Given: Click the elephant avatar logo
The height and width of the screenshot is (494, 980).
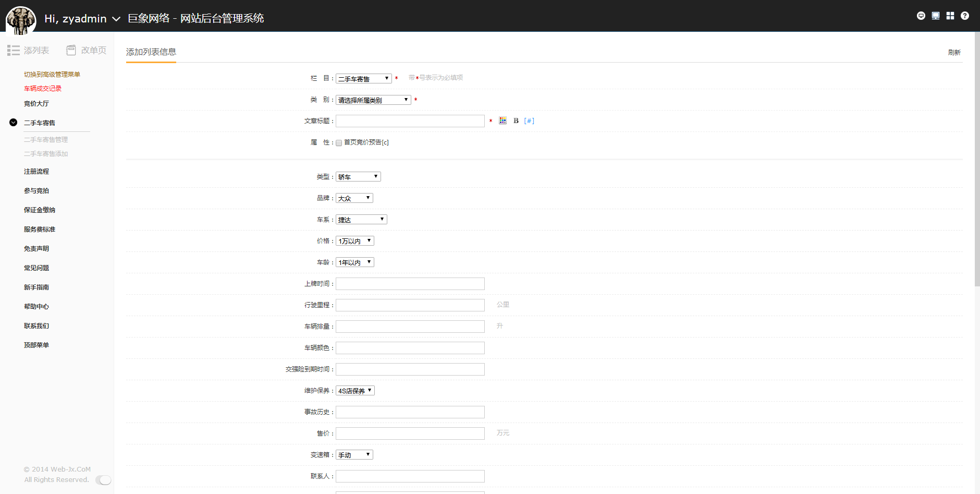Looking at the screenshot, I should (21, 21).
